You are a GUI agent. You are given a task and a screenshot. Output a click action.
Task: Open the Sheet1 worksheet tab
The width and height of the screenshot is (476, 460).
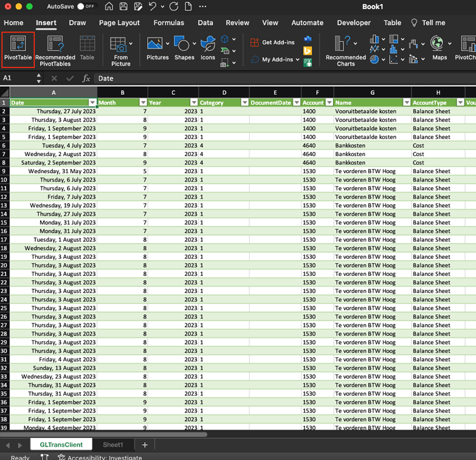[x=112, y=445]
